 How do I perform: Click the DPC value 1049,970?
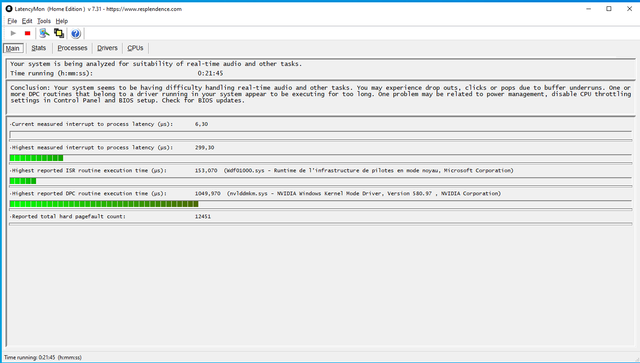[208, 193]
